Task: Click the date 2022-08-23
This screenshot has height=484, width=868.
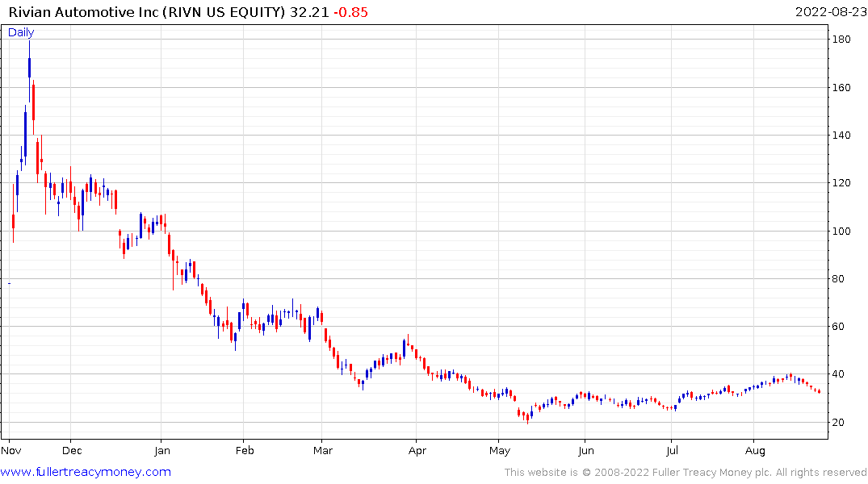Action: tap(830, 12)
